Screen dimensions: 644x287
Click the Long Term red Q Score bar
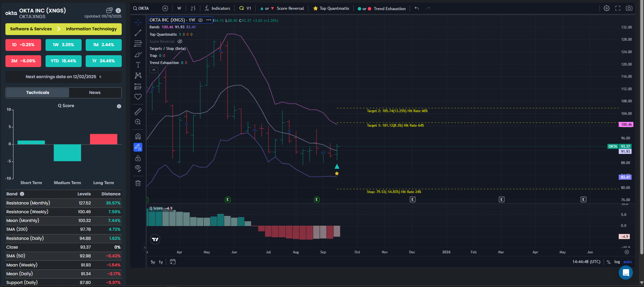tap(104, 139)
